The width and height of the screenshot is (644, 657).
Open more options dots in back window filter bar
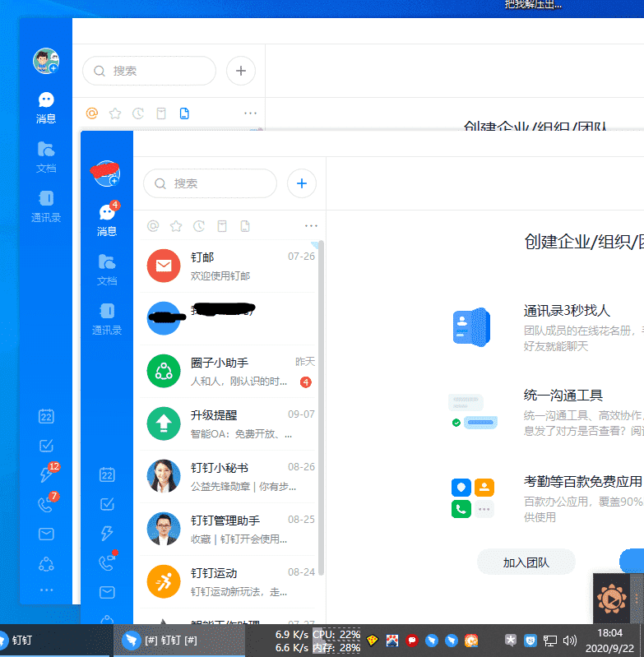pos(250,113)
